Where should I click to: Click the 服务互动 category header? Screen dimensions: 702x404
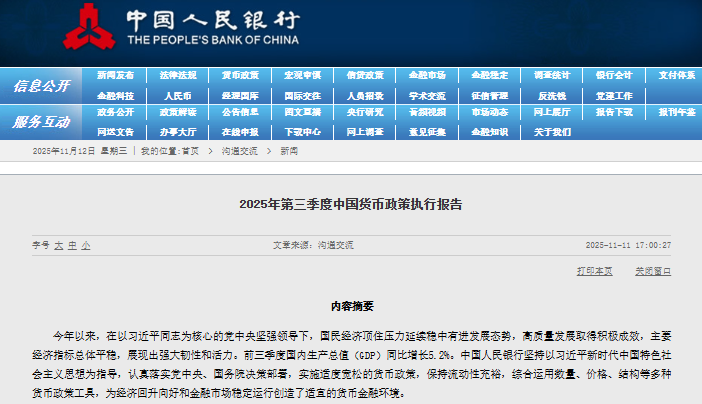42,122
